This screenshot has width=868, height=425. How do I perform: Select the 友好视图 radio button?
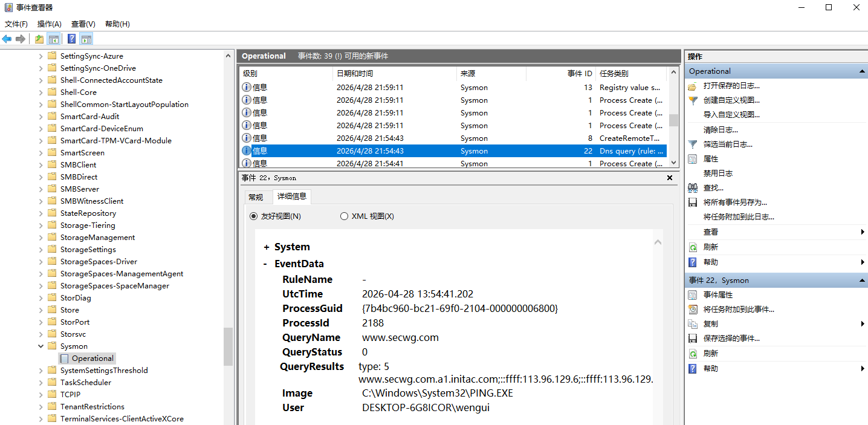[x=254, y=216]
